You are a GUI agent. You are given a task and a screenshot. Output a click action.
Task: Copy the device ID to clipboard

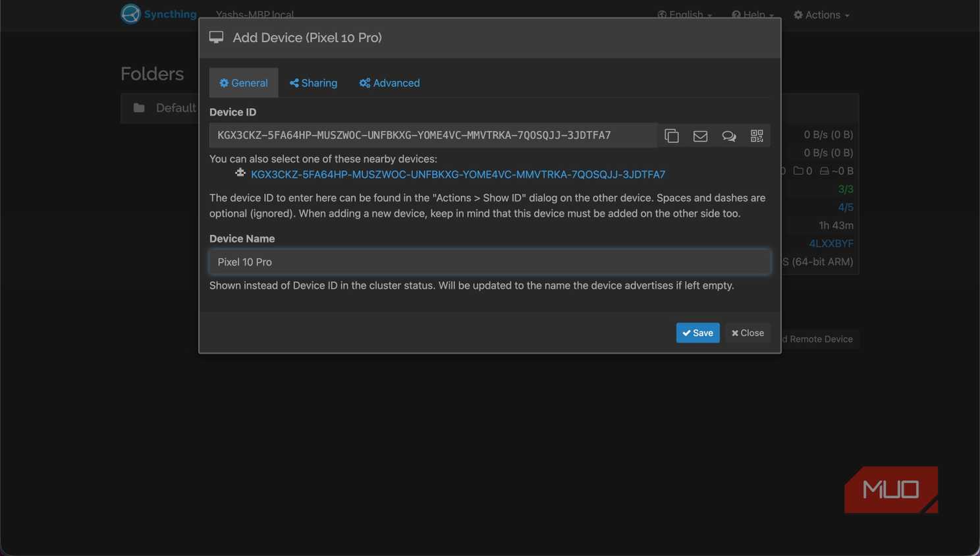point(672,136)
